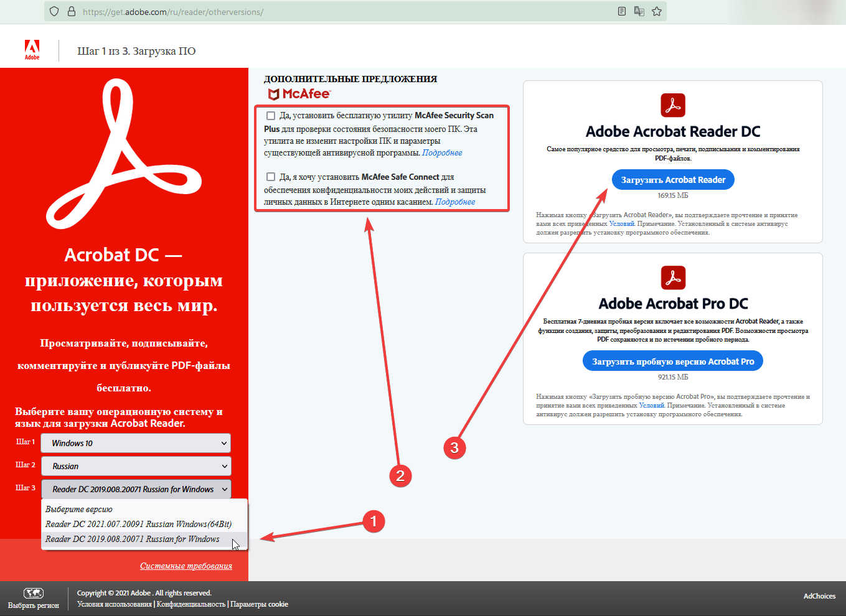This screenshot has width=846, height=616.
Task: Collapse the Reader DC version dropdown
Action: [136, 489]
